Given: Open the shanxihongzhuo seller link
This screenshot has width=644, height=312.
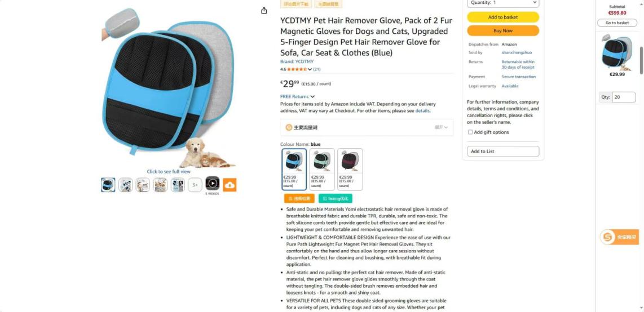Looking at the screenshot, I should point(516,52).
